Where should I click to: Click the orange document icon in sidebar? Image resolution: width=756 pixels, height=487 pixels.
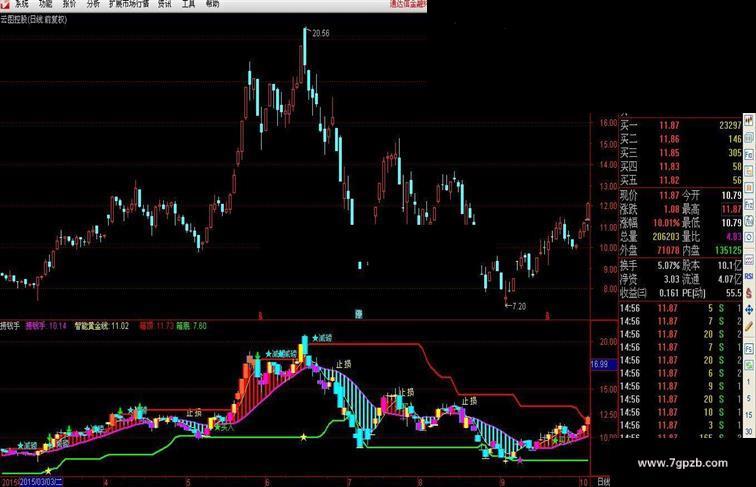(x=749, y=171)
